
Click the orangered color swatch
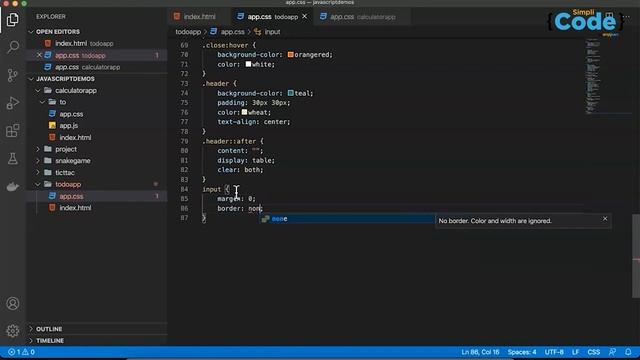coord(291,54)
